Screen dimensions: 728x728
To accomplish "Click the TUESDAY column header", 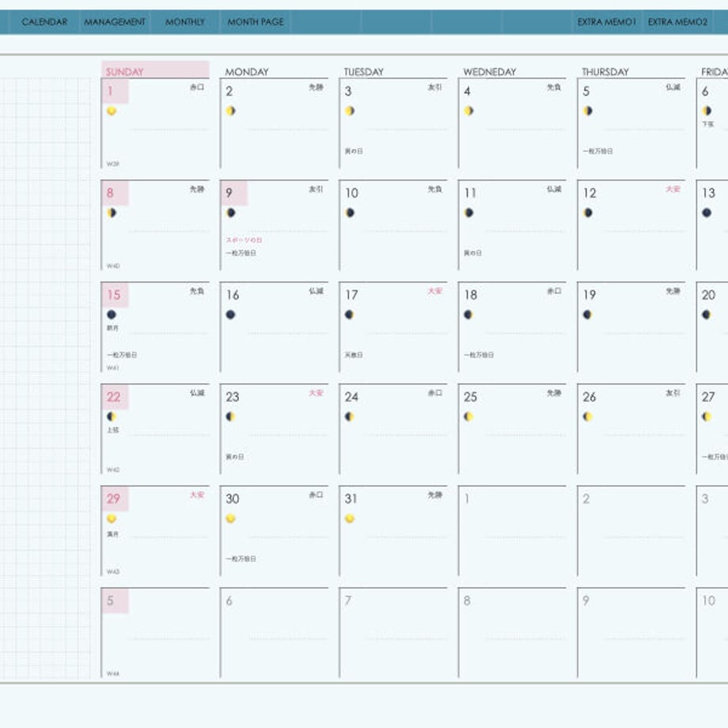I will 363,72.
